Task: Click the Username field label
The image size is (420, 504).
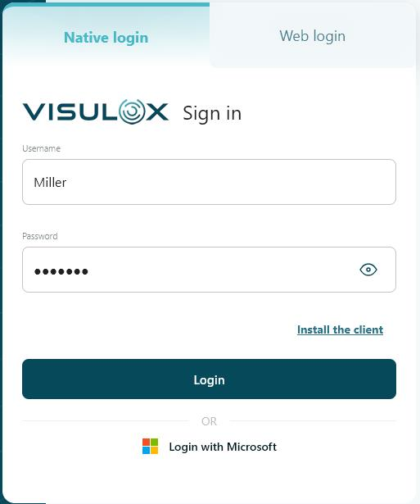Action: point(42,148)
